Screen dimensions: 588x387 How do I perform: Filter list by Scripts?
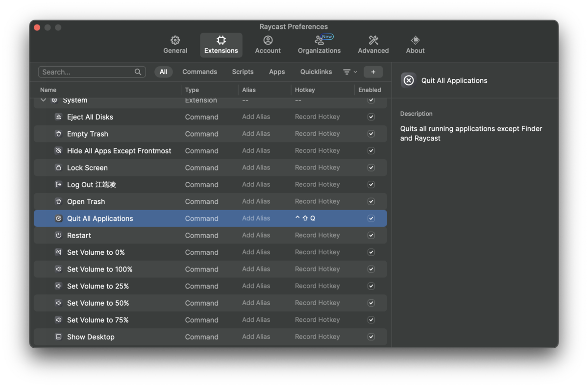coord(243,72)
